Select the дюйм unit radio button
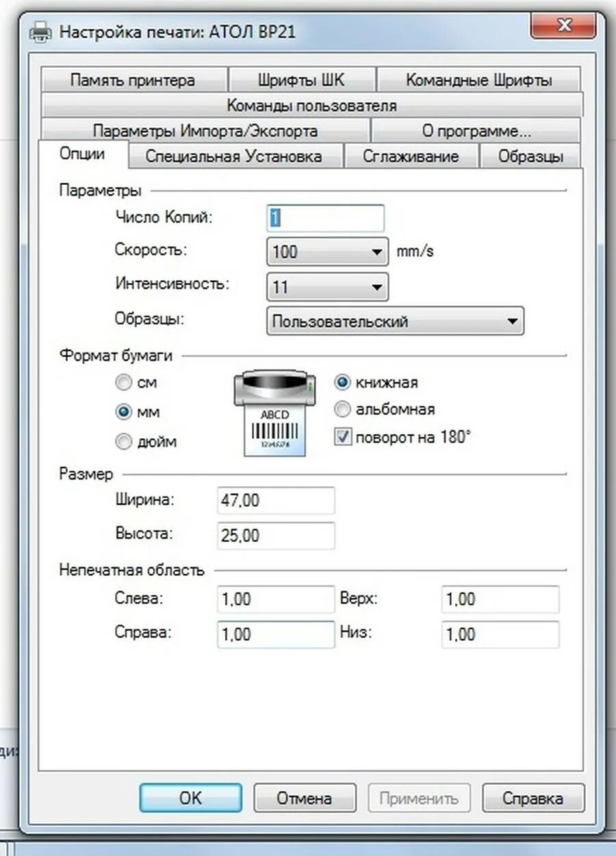This screenshot has width=616, height=856. point(124,442)
